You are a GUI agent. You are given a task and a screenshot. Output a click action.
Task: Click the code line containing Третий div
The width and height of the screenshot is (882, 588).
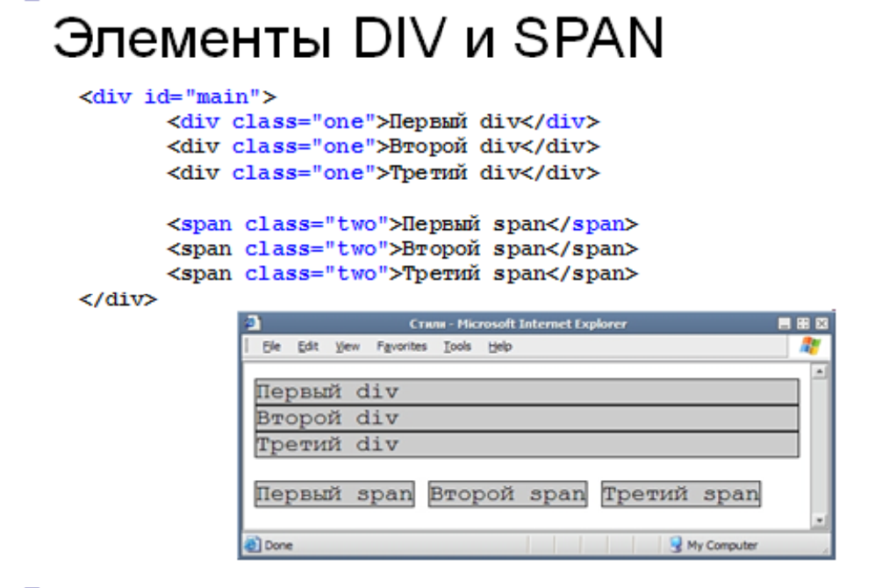tap(384, 173)
